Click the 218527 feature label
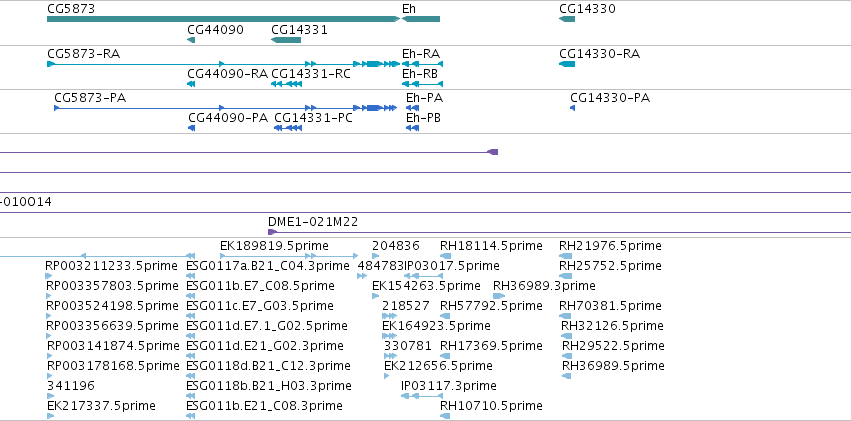851x421 pixels. pyautogui.click(x=406, y=306)
